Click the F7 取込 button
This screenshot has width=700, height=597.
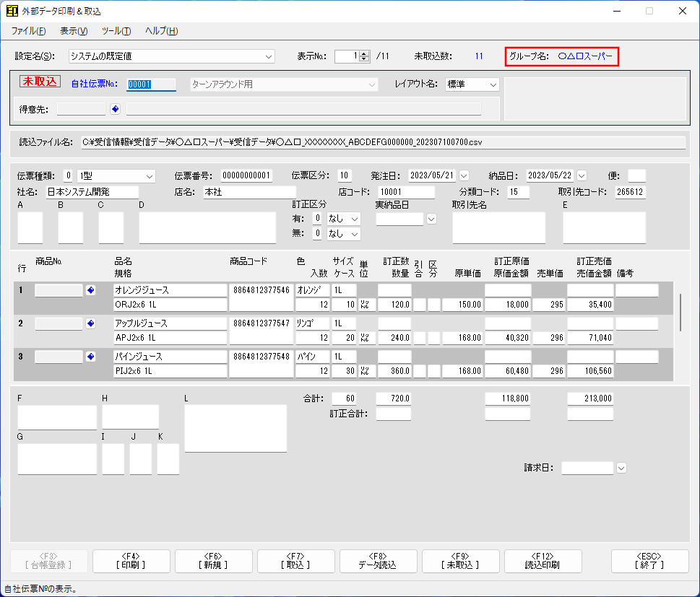[296, 561]
